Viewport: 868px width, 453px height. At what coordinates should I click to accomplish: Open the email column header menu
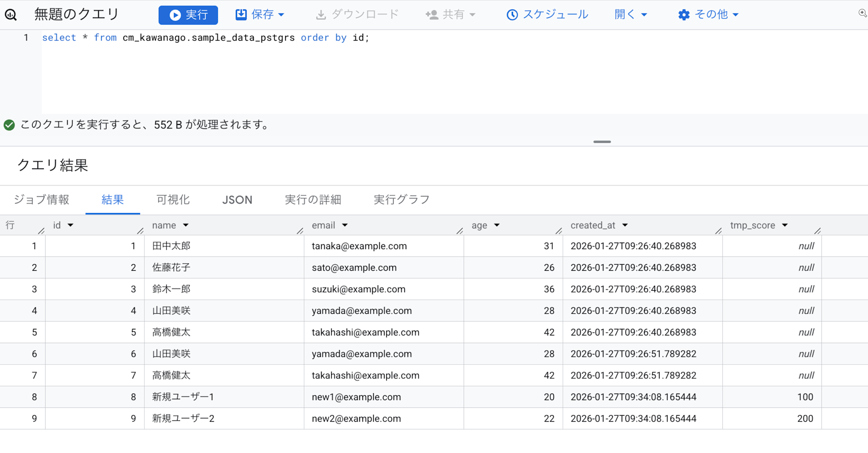click(345, 225)
